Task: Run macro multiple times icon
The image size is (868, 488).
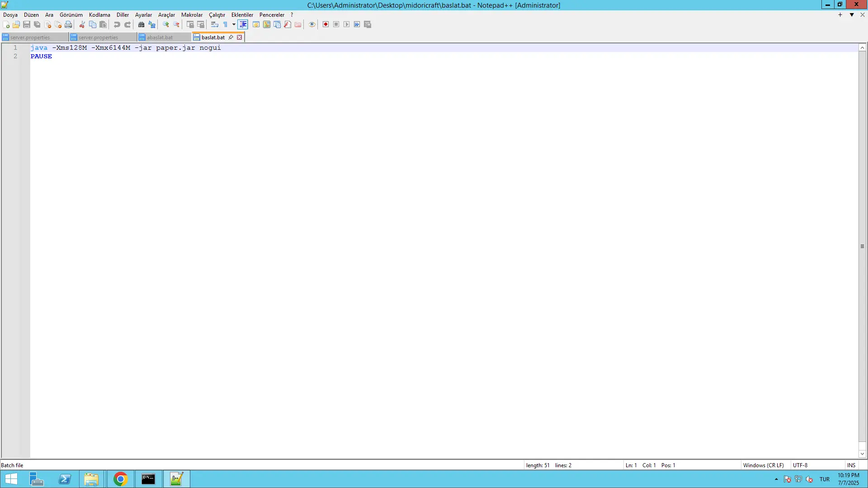Action: pos(357,24)
